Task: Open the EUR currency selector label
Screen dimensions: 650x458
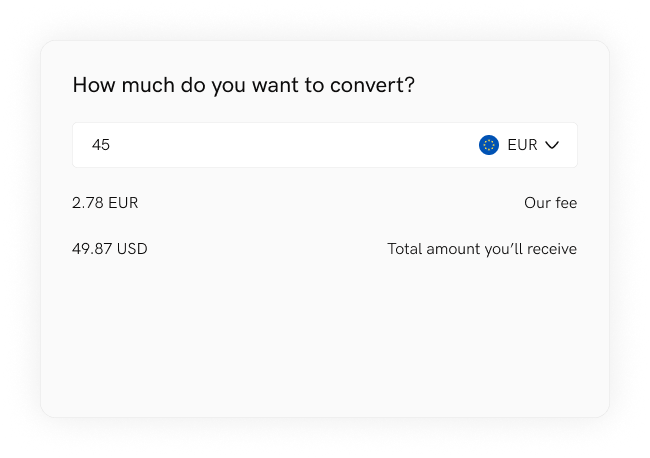Action: pyautogui.click(x=522, y=145)
